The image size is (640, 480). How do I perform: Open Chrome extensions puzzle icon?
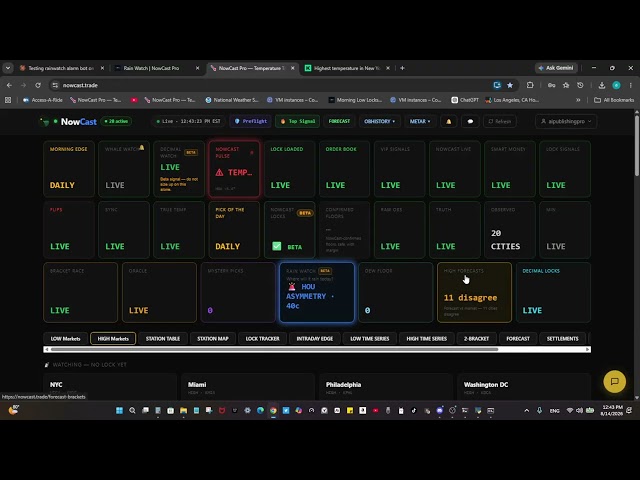[530, 85]
